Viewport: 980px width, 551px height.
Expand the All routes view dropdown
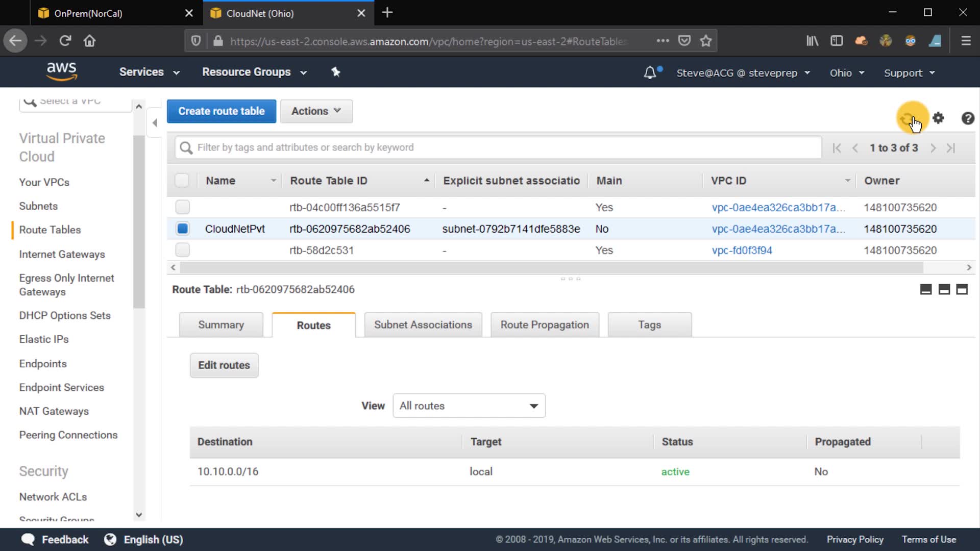click(x=469, y=406)
